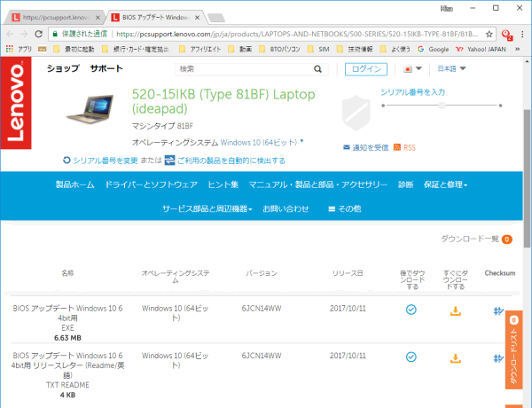Click the Lenovo logo
The image size is (532, 408).
coord(16,103)
